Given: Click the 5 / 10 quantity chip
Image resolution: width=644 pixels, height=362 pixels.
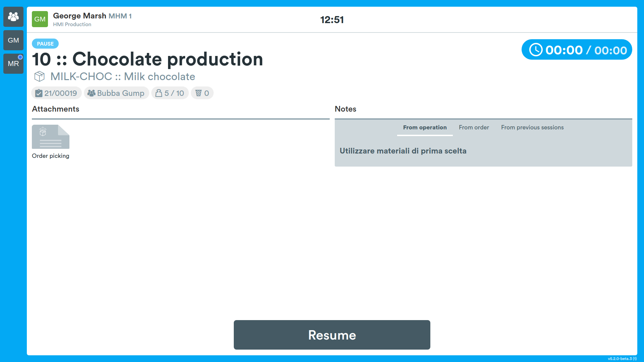Looking at the screenshot, I should tap(170, 93).
